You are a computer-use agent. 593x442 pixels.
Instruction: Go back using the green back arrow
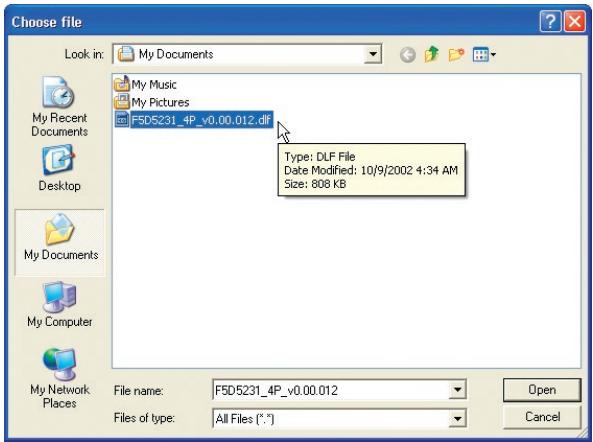407,55
